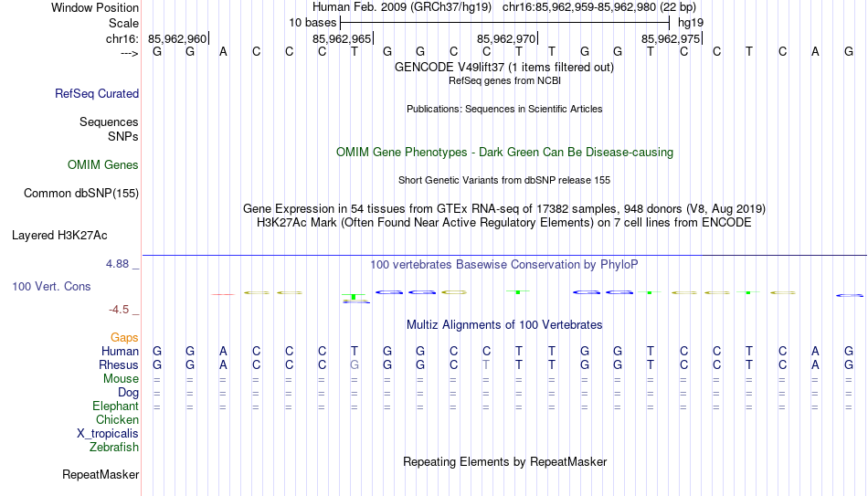Click the chr16: ruler label
868x496 pixels.
[x=122, y=38]
